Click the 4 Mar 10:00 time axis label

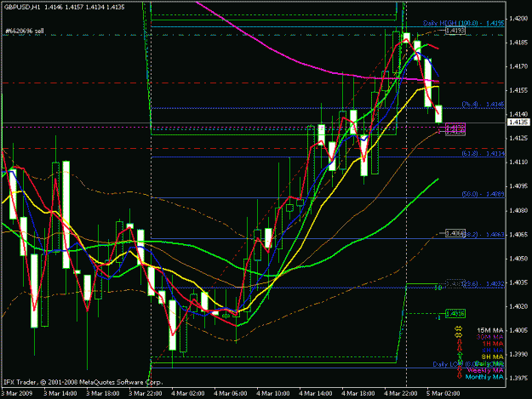pos(272,393)
